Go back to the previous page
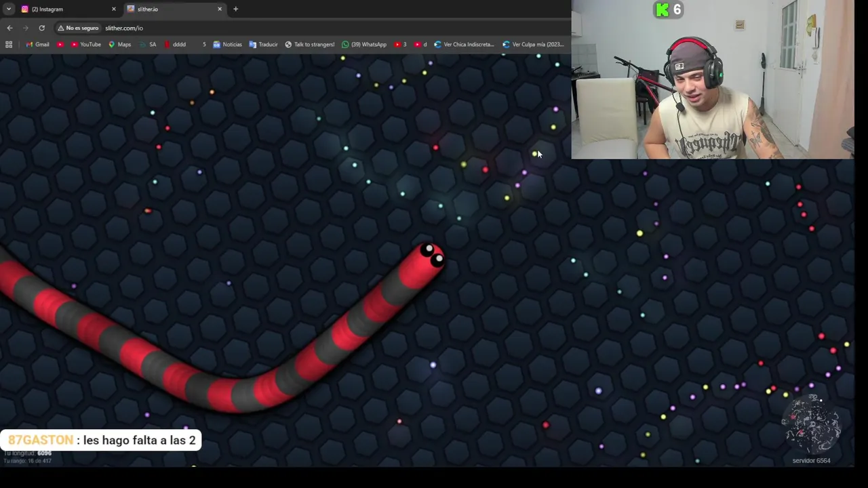 coord(9,28)
